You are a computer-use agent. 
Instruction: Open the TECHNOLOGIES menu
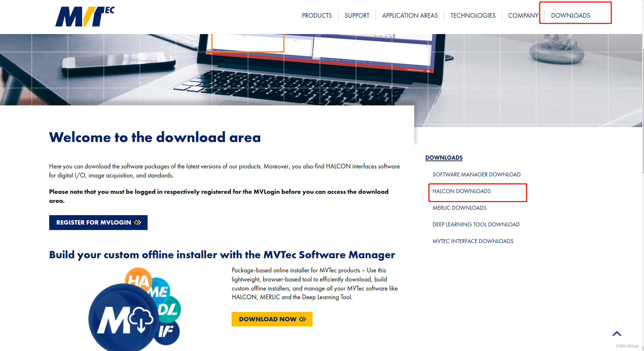[473, 16]
